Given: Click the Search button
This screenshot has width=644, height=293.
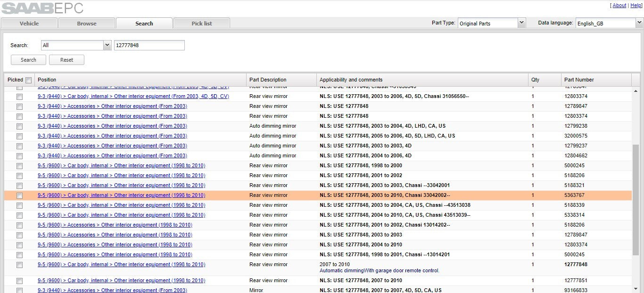Looking at the screenshot, I should [x=28, y=60].
